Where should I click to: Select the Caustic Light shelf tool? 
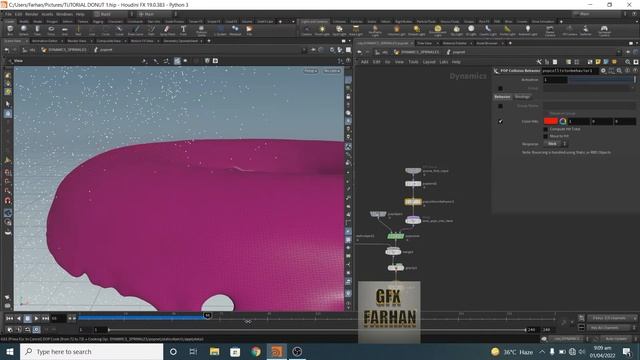pyautogui.click(x=488, y=30)
